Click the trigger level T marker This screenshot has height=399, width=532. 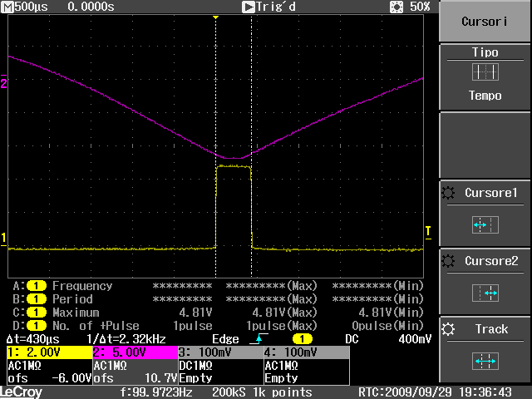point(428,230)
